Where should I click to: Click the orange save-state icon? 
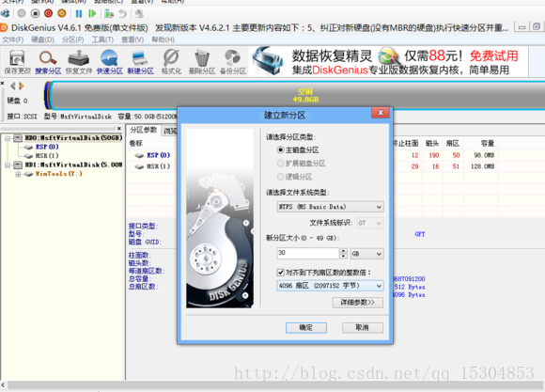click(62, 13)
